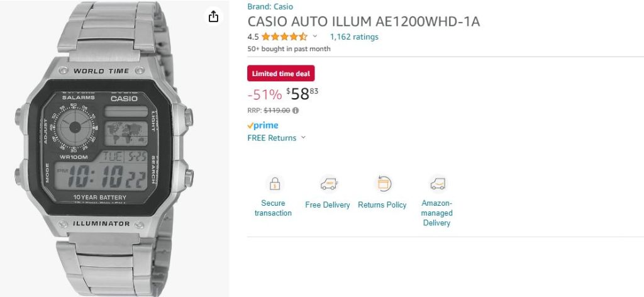This screenshot has height=297, width=644.
Task: Open the 1,162 ratings link
Action: pyautogui.click(x=354, y=36)
